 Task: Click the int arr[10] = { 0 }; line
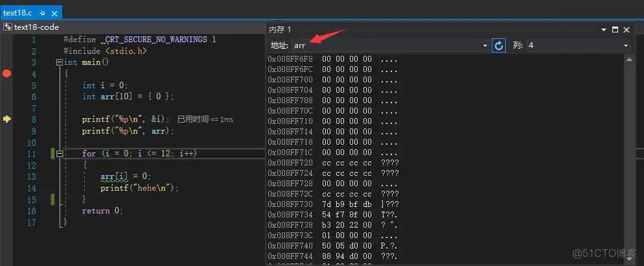[x=128, y=97]
